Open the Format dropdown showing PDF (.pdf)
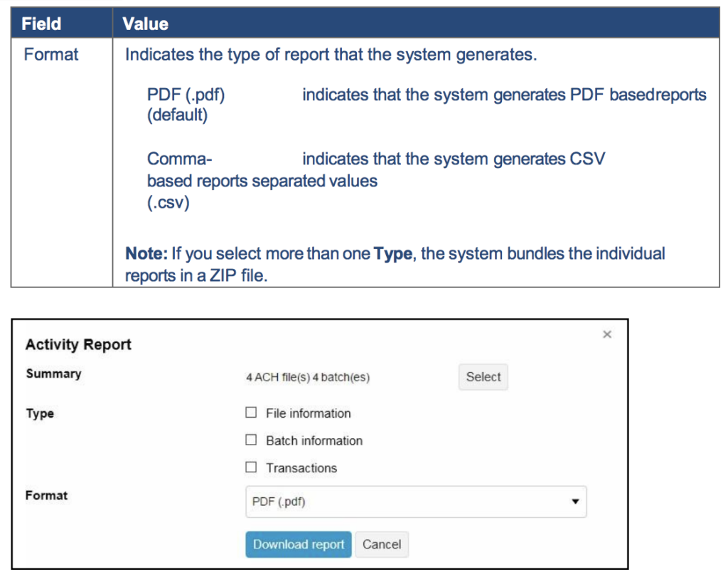The height and width of the screenshot is (577, 728). tap(415, 502)
